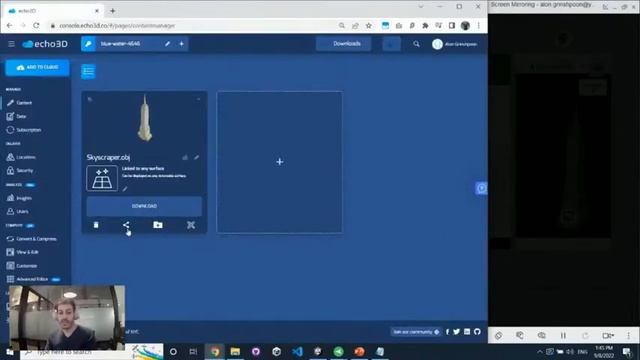Delete Skyscraper.obj with the trash icon
Viewport: 640px width, 360px height.
pos(96,225)
